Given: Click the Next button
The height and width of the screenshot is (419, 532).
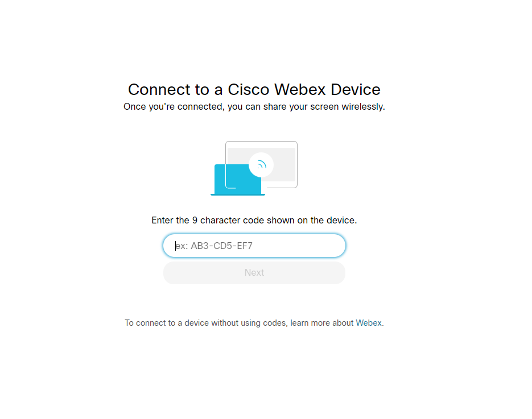Looking at the screenshot, I should coord(254,272).
